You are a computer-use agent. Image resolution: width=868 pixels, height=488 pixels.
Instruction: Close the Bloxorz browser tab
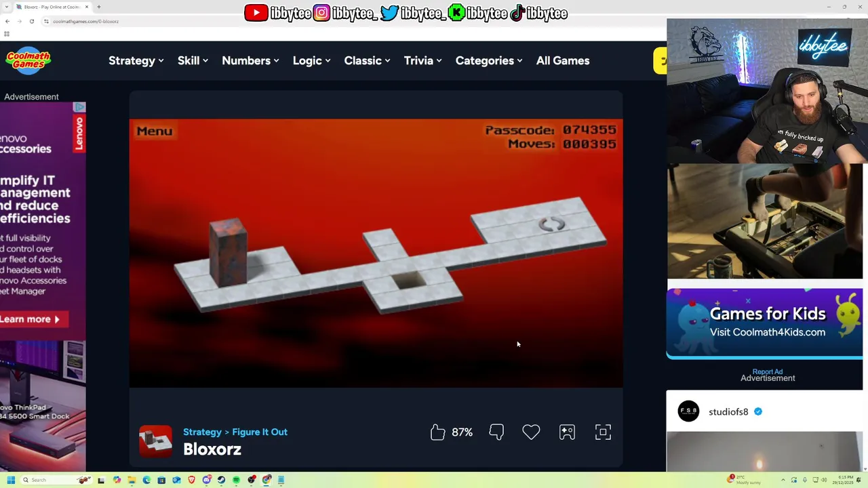86,7
